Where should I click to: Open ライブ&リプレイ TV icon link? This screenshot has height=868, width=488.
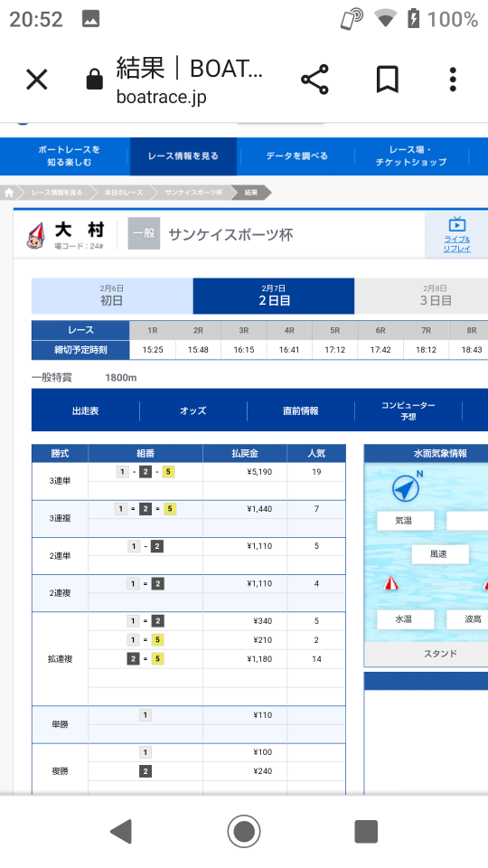pyautogui.click(x=456, y=235)
